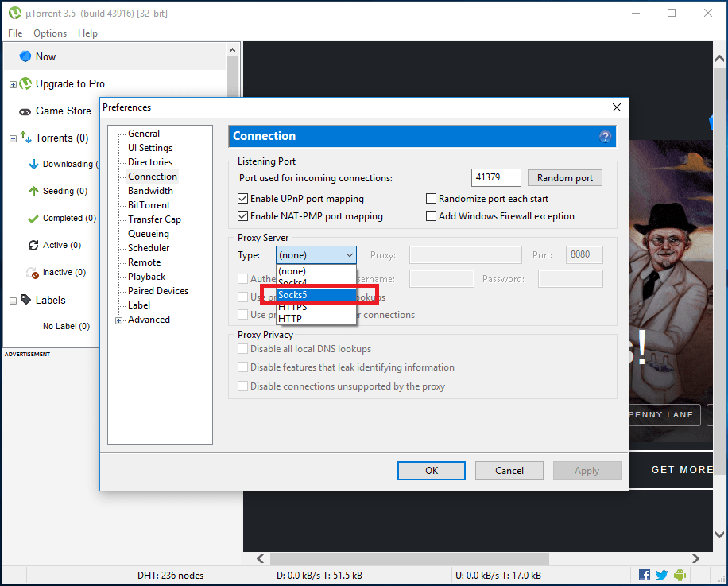Click No Label (0) in sidebar
Viewport: 728px width, 586px height.
(67, 327)
